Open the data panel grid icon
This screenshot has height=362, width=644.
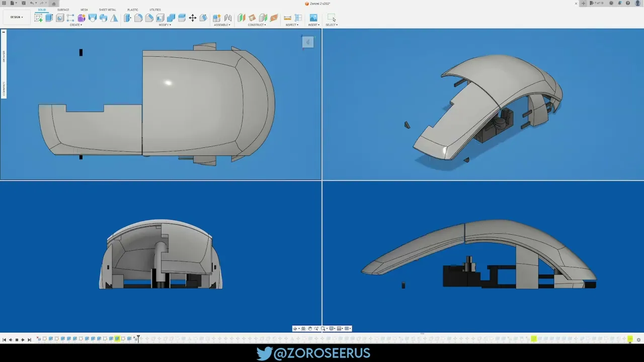(x=4, y=3)
